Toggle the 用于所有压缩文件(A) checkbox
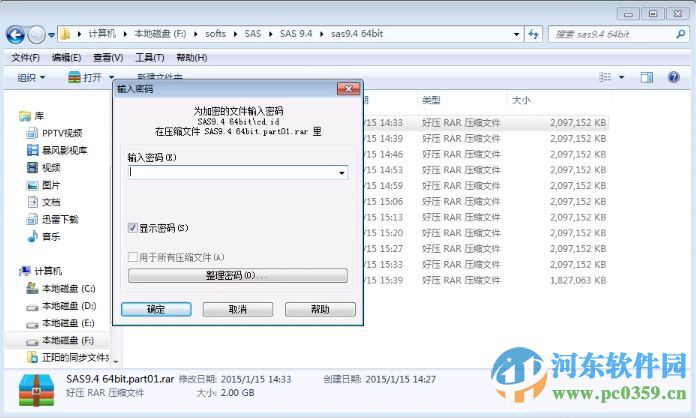The width and height of the screenshot is (696, 418). (132, 257)
